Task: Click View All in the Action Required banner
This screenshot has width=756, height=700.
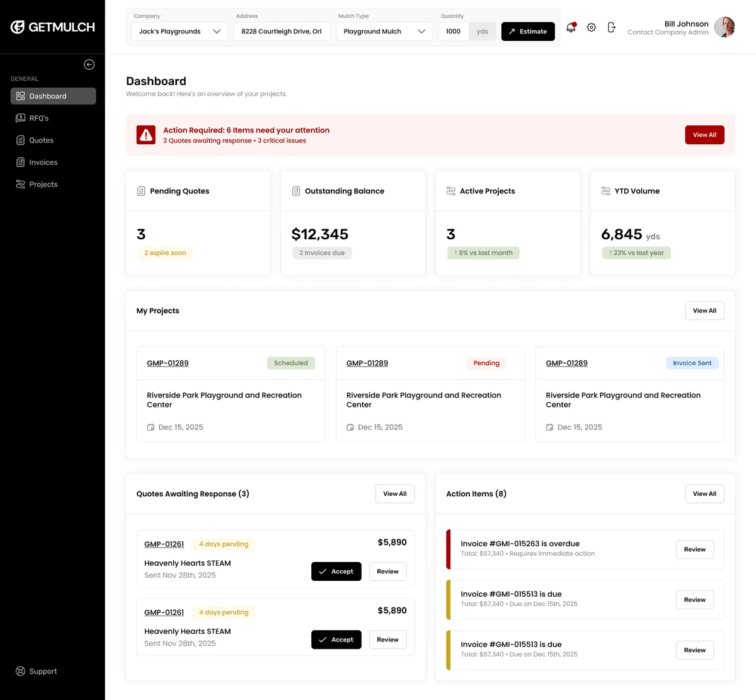Action: coord(704,135)
